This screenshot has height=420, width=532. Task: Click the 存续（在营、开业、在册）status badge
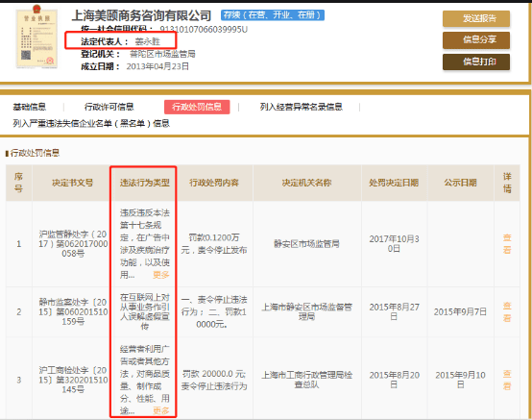(273, 15)
